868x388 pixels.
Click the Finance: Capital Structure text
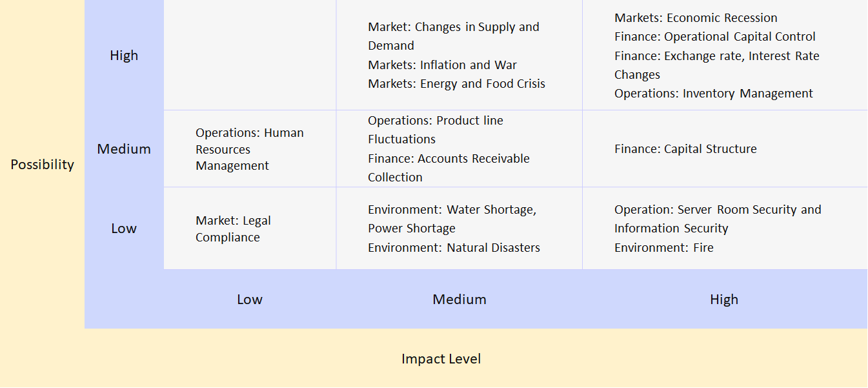coord(685,149)
